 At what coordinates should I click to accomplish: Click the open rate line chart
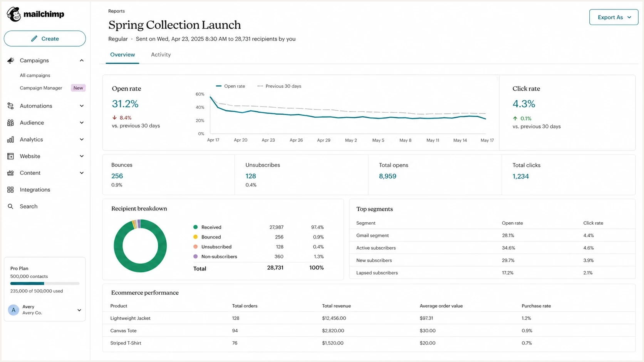pyautogui.click(x=348, y=114)
